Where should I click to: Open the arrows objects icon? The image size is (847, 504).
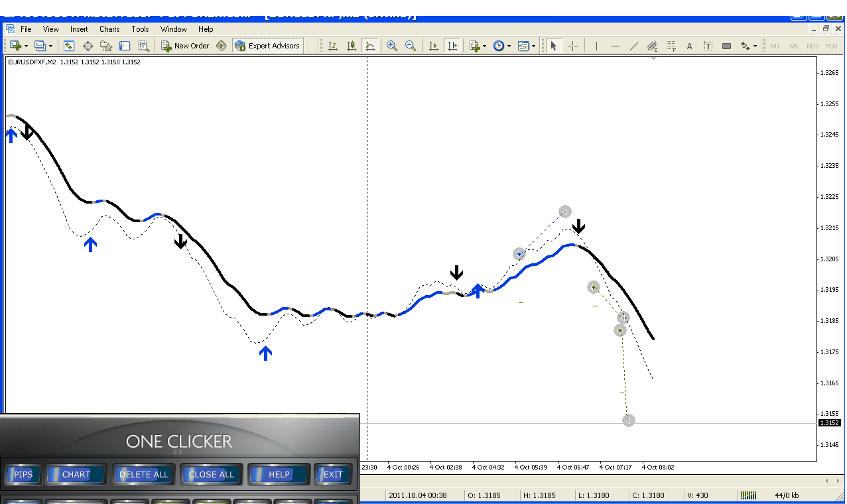coord(746,46)
